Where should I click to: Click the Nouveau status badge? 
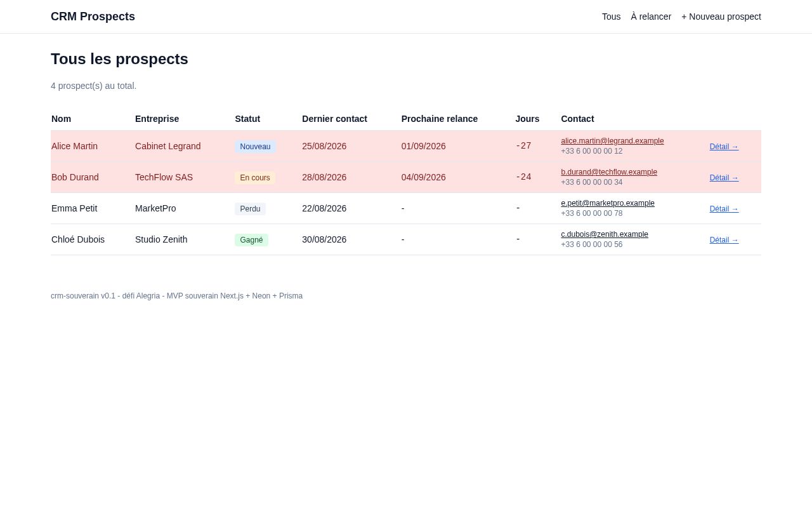click(x=255, y=147)
